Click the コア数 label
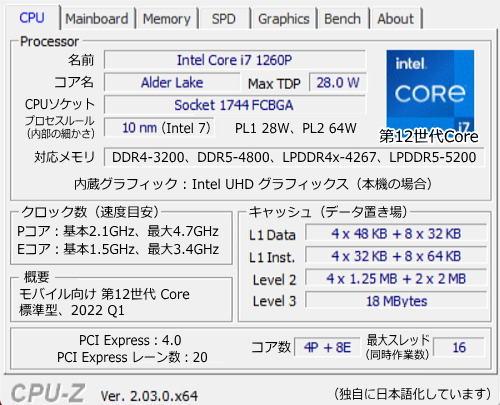 tap(271, 347)
